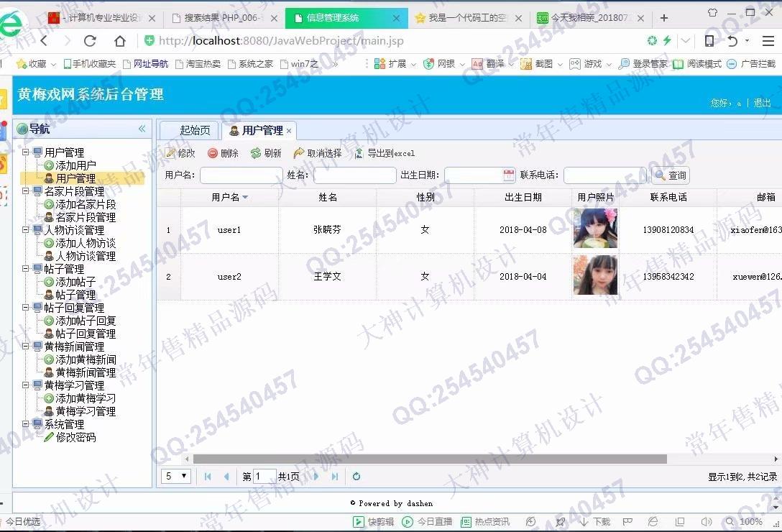Go to first page pagination icon
This screenshot has height=532, width=782.
[x=208, y=477]
